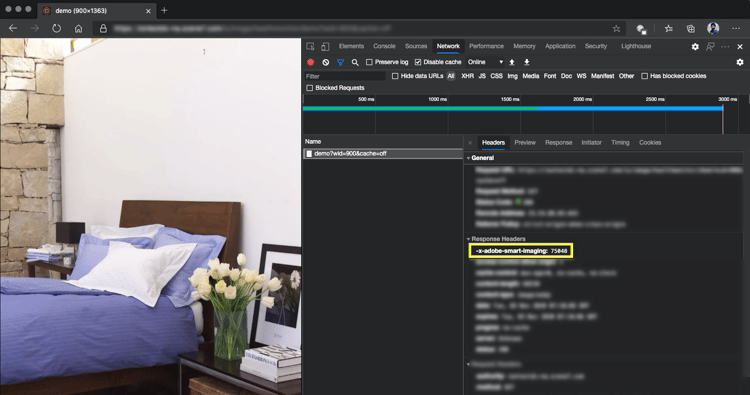Open the network search magnifier
750x395 pixels.
pyautogui.click(x=355, y=62)
